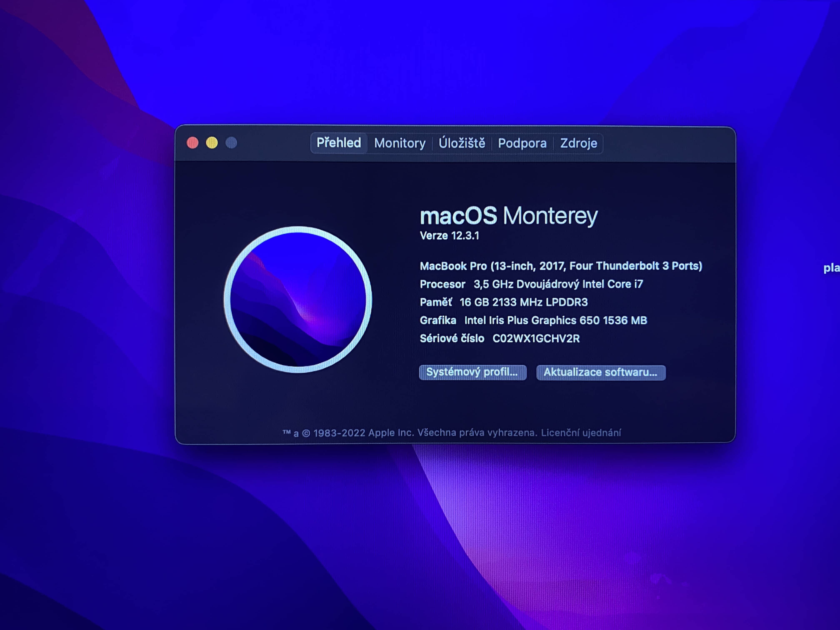This screenshot has height=630, width=840.
Task: Select the Úložiště tab
Action: pos(462,143)
